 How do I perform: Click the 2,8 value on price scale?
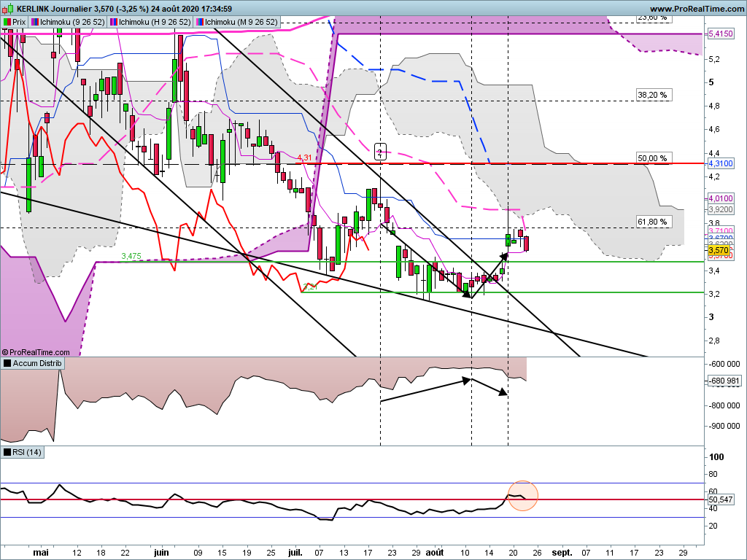tap(714, 341)
